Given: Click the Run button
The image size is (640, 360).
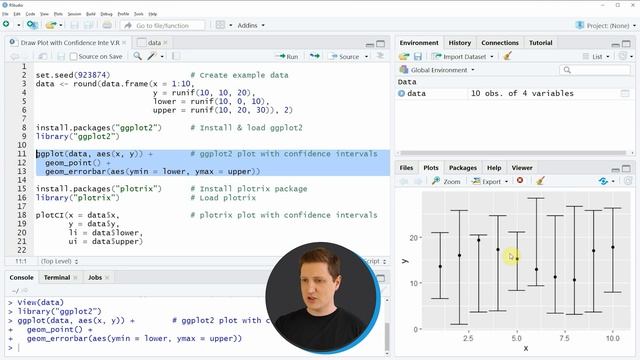Looking at the screenshot, I should tap(288, 56).
